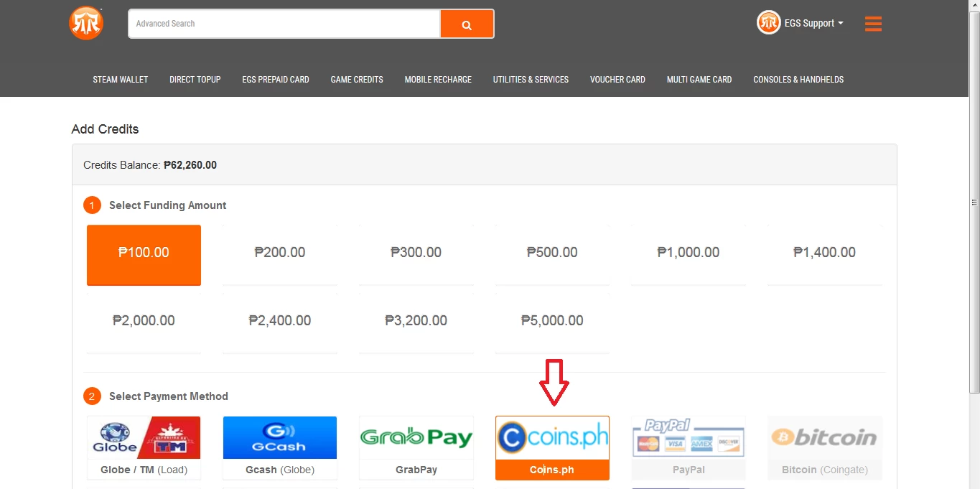Open the hamburger menu icon
Screen dimensions: 980x489
[873, 24]
